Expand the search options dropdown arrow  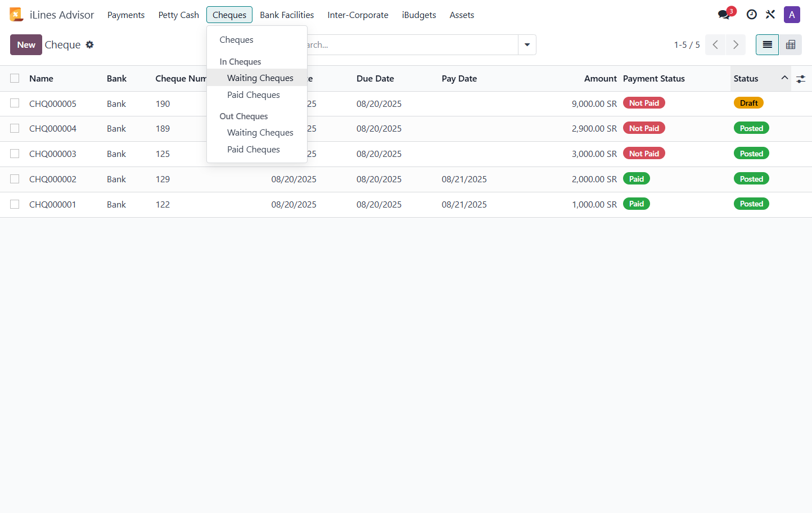pos(527,45)
